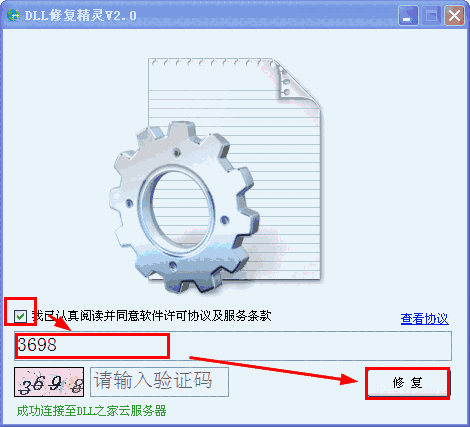This screenshot has width=470, height=427.
Task: Click the 请输入验证码 captcha input box
Action: click(159, 382)
